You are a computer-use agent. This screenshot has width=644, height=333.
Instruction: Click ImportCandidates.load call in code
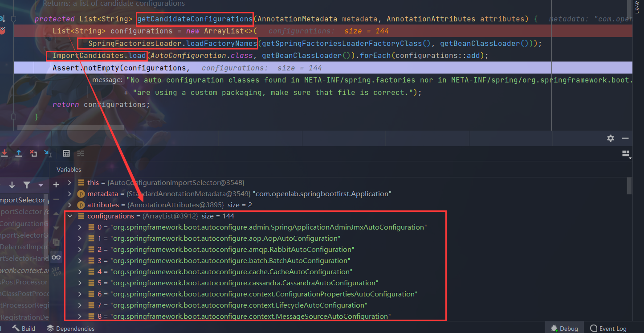coord(99,56)
